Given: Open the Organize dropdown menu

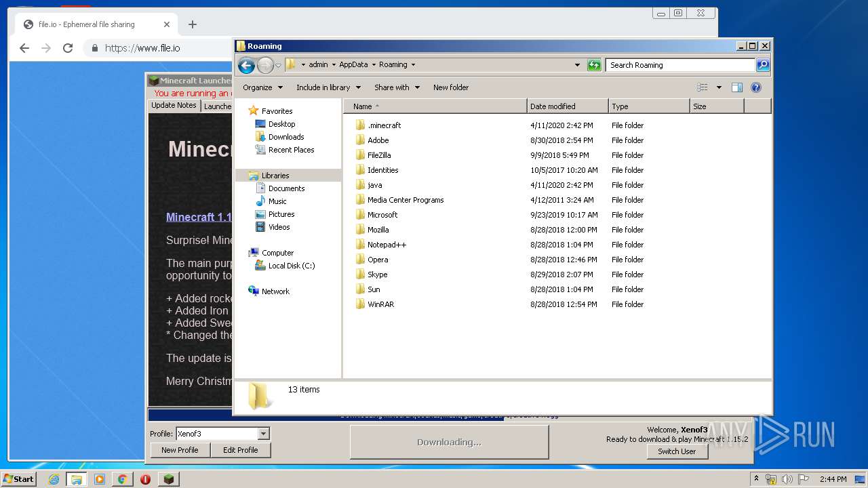Looking at the screenshot, I should pos(262,87).
